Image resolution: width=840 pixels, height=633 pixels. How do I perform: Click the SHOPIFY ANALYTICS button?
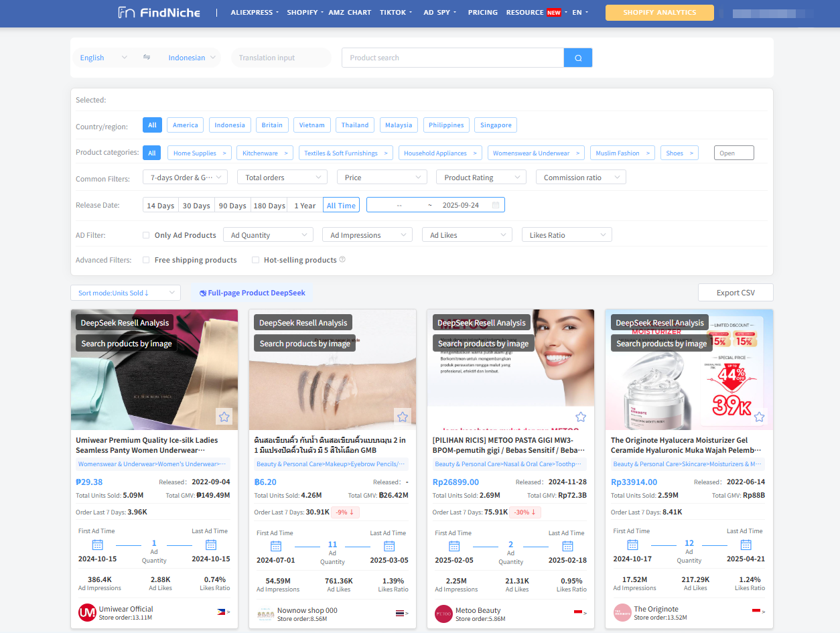click(659, 12)
